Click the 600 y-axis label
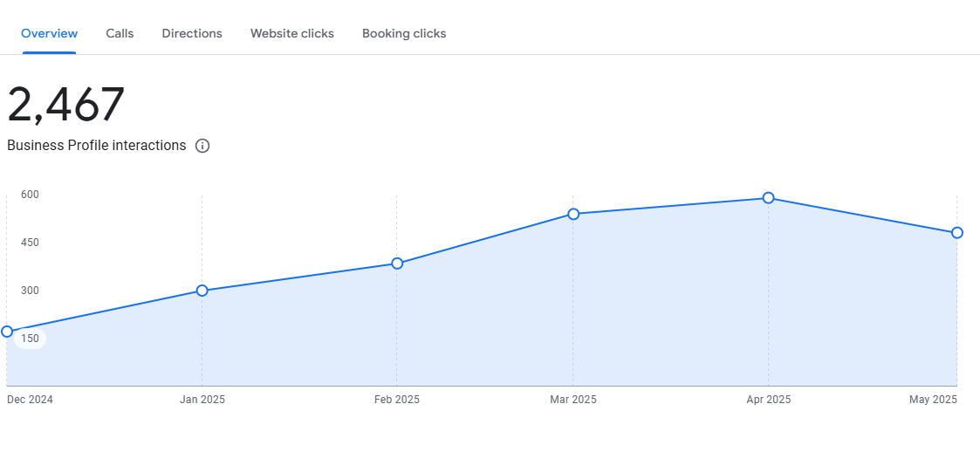 click(x=31, y=195)
